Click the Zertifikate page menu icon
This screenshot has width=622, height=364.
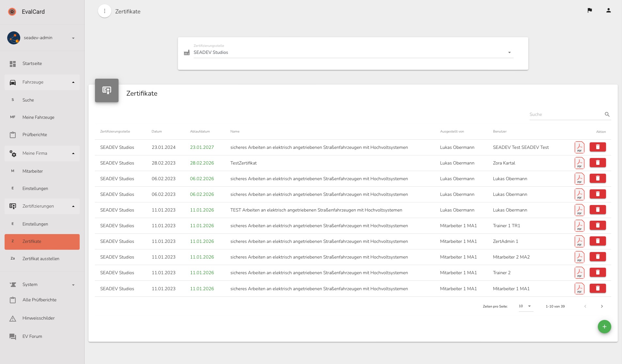pos(104,11)
